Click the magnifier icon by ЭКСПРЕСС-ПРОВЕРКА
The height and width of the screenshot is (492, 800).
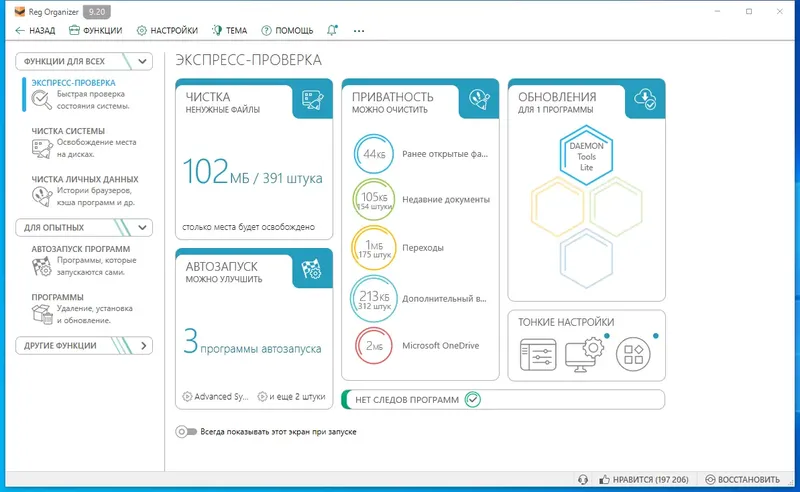[x=41, y=100]
